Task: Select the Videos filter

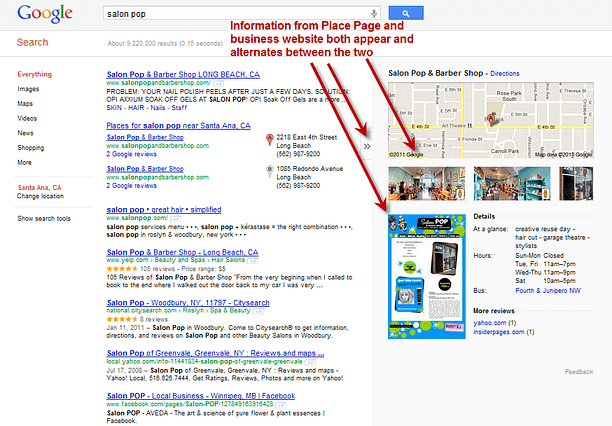Action: pos(27,118)
